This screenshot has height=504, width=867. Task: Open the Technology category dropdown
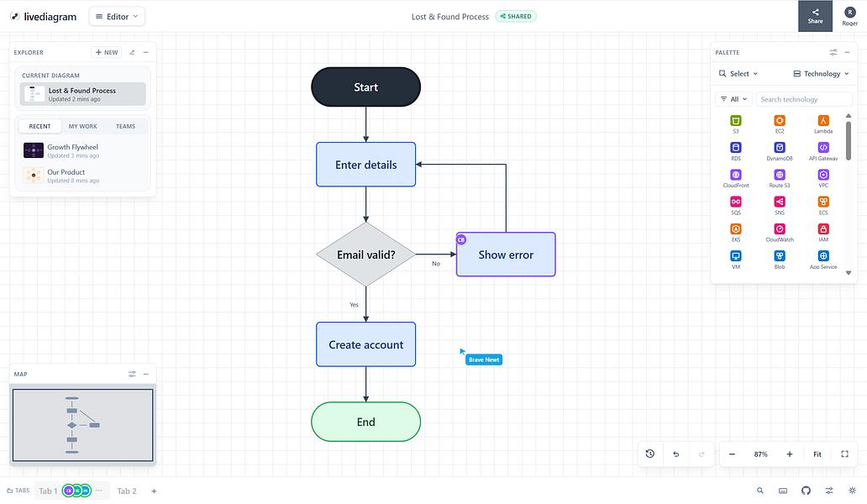(x=821, y=74)
